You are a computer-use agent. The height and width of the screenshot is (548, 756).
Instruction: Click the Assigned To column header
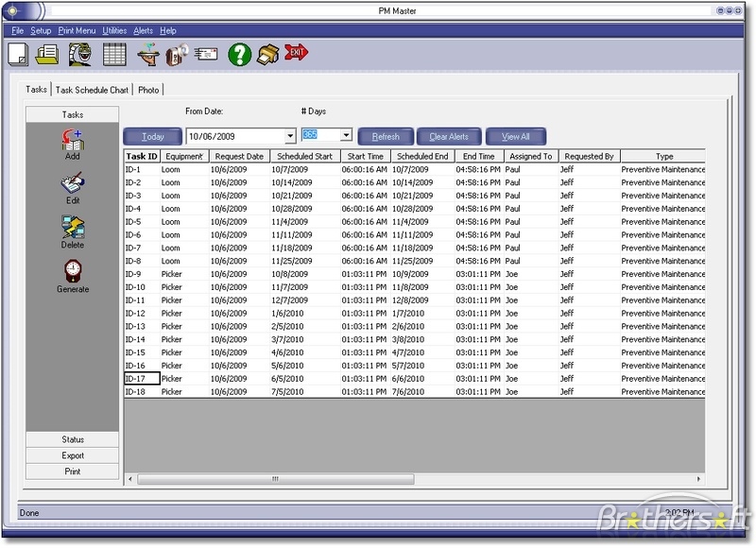coord(531,156)
